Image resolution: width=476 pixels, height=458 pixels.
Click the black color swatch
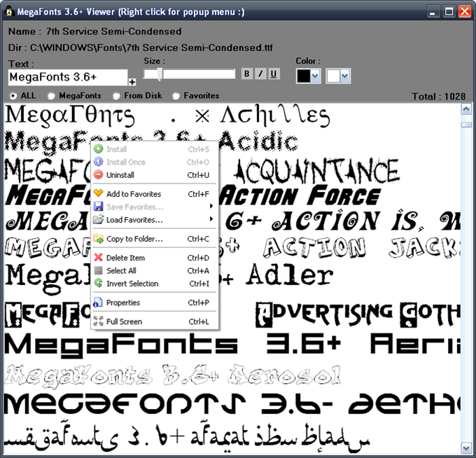[304, 76]
